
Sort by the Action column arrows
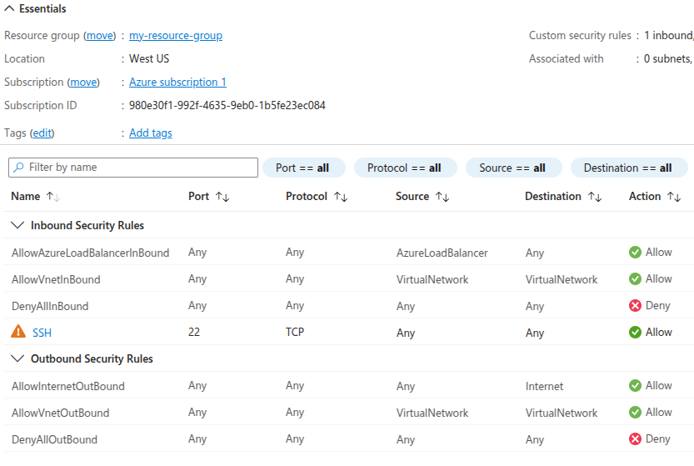[x=674, y=196]
